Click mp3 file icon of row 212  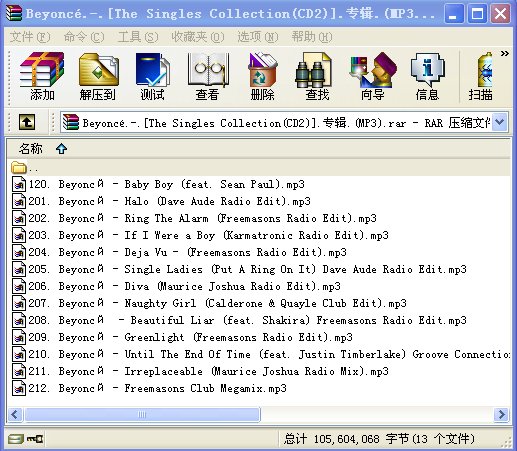coord(19,388)
